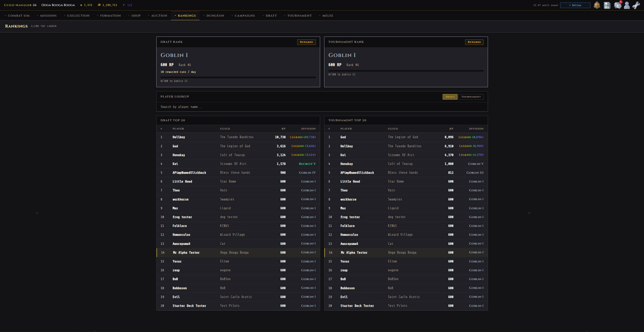Toggle Player Lookup back to Draft mode

[450, 97]
